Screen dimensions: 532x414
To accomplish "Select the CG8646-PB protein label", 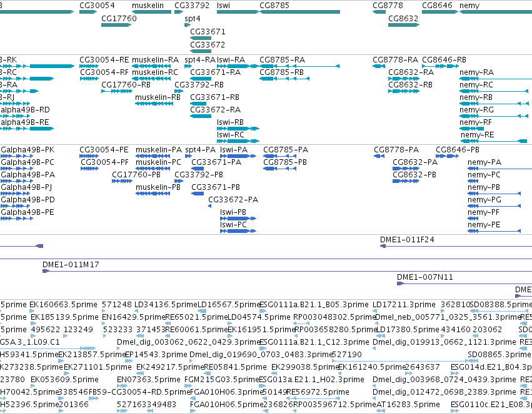I will [458, 150].
